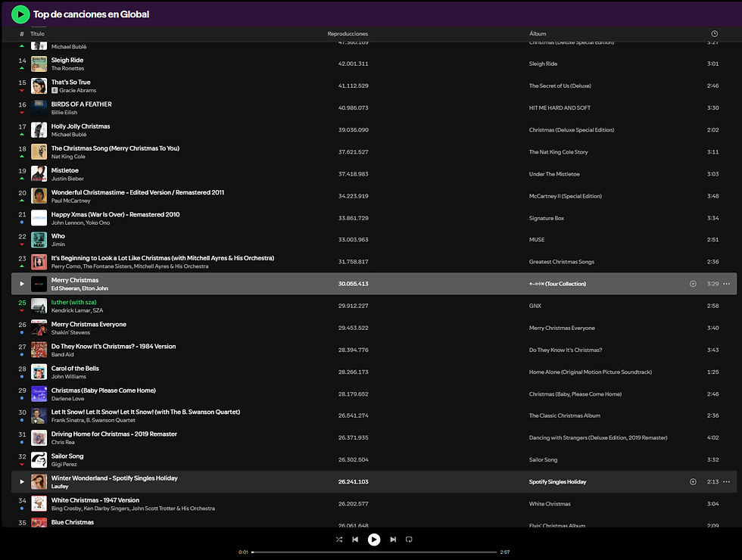Select Let It Snow! by Frank Sinatra
This screenshot has height=560, width=742.
145,412
